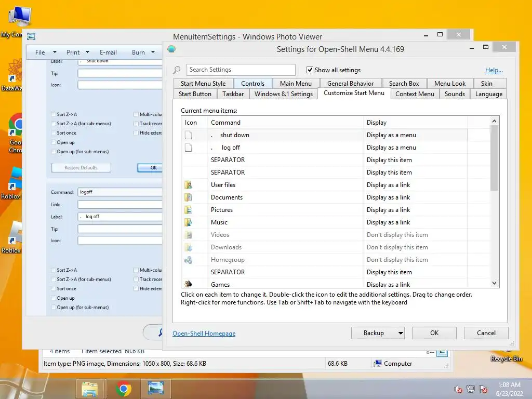Click the menu items list scrollbar thumb
The height and width of the screenshot is (399, 532).
495,158
